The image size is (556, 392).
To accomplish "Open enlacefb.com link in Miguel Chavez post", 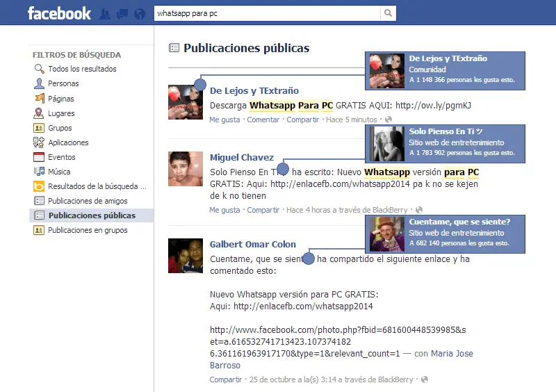I will point(340,184).
